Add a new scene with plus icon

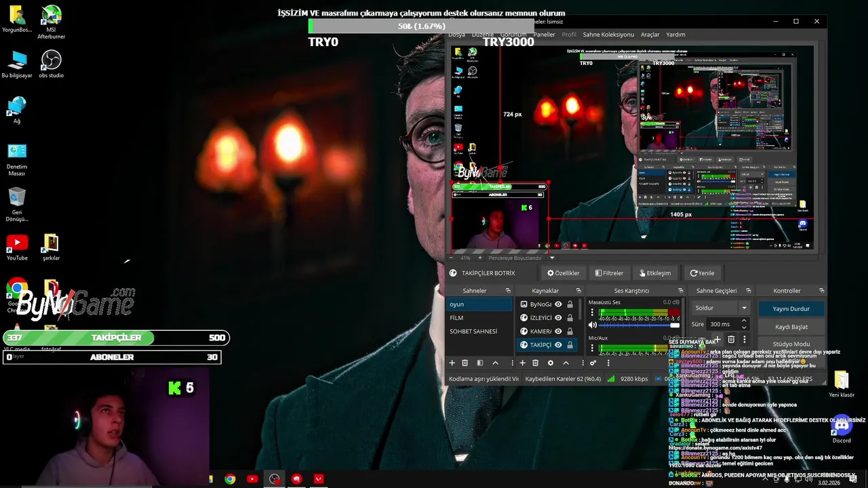click(452, 363)
